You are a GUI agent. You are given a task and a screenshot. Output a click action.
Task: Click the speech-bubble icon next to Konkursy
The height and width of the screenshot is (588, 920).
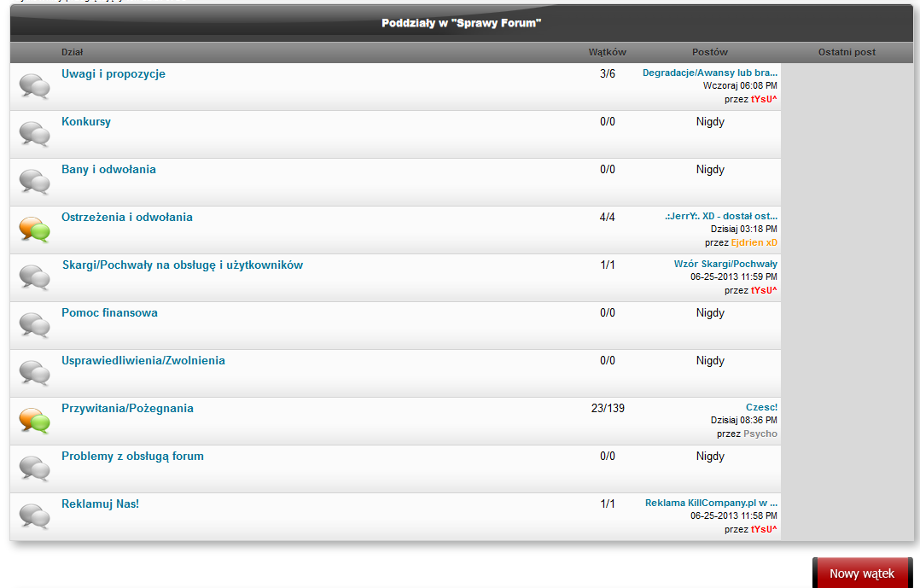pyautogui.click(x=35, y=134)
